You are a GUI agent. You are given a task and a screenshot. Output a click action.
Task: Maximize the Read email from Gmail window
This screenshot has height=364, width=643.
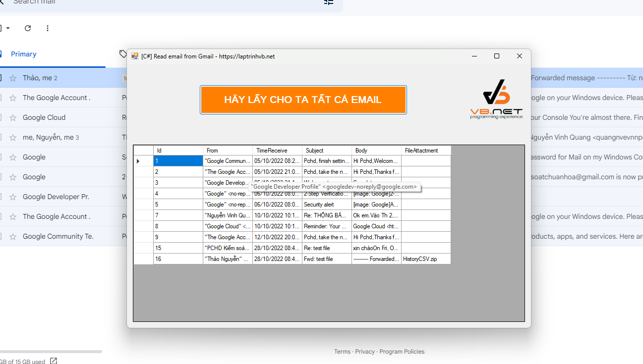click(497, 56)
